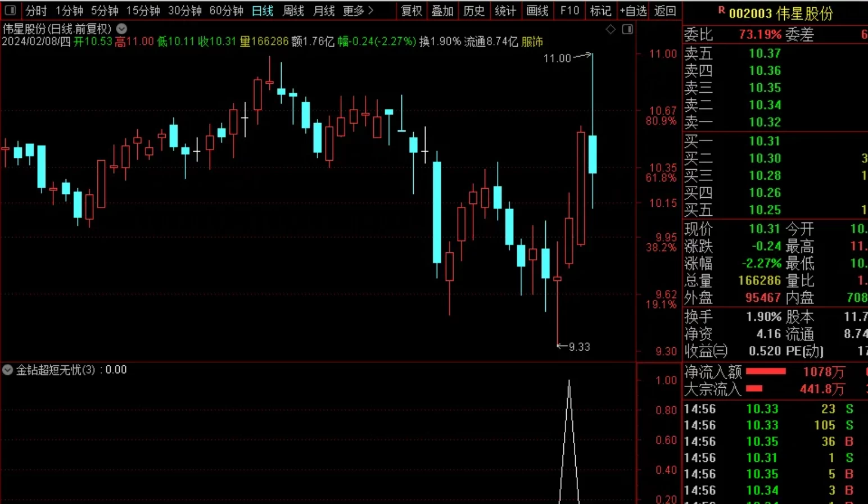Open F10 company information
The image size is (868, 504).
569,11
